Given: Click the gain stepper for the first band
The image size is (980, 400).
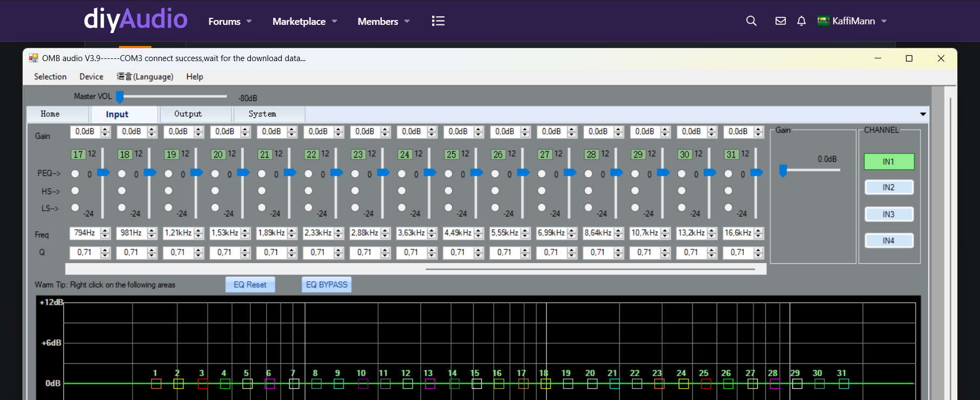Looking at the screenshot, I should pyautogui.click(x=105, y=131).
